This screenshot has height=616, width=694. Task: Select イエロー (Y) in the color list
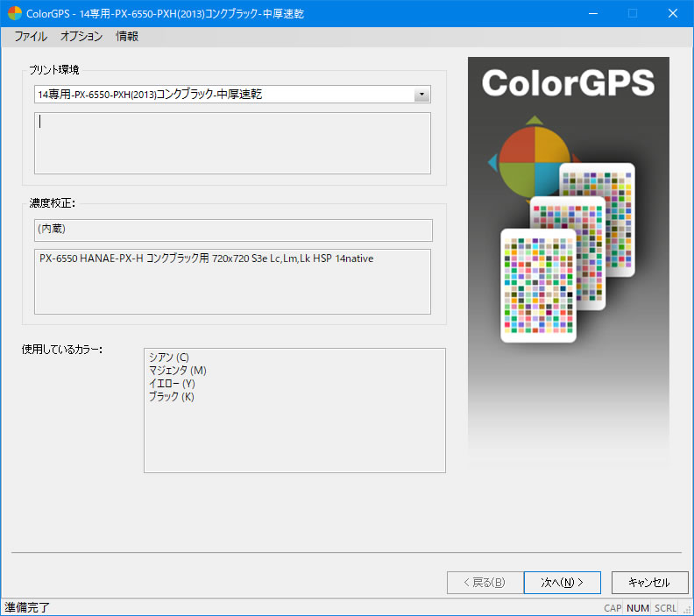[172, 383]
